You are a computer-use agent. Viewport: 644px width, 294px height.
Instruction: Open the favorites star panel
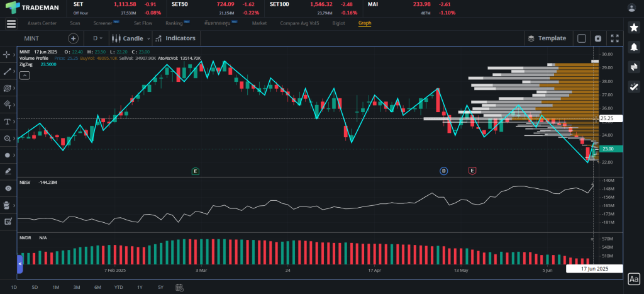coord(634,28)
